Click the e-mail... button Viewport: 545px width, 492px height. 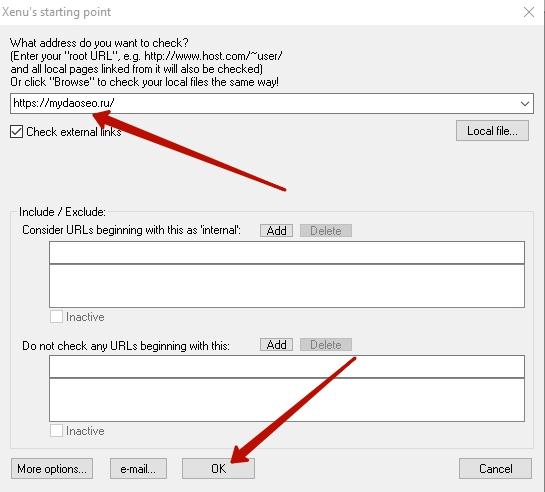tap(138, 469)
